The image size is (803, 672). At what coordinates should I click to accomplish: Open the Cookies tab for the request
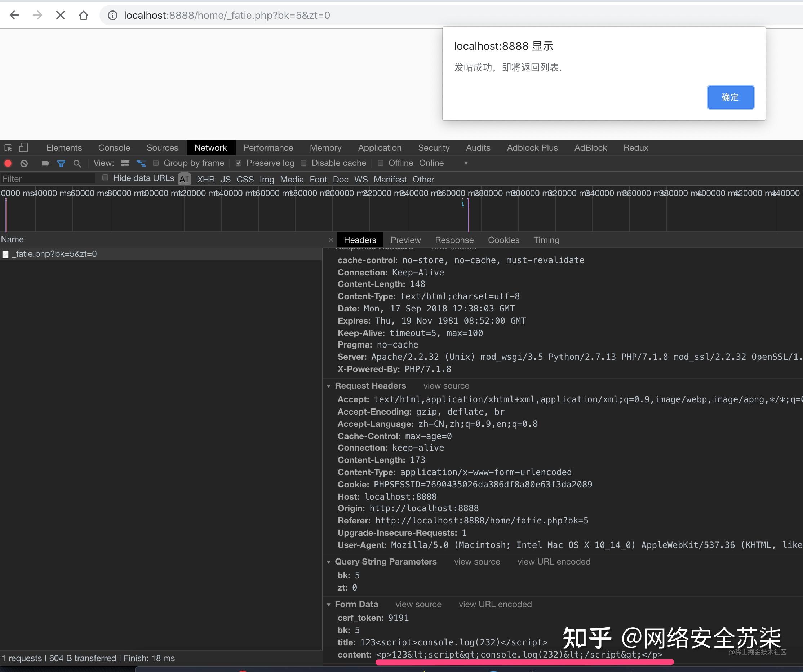tap(503, 240)
